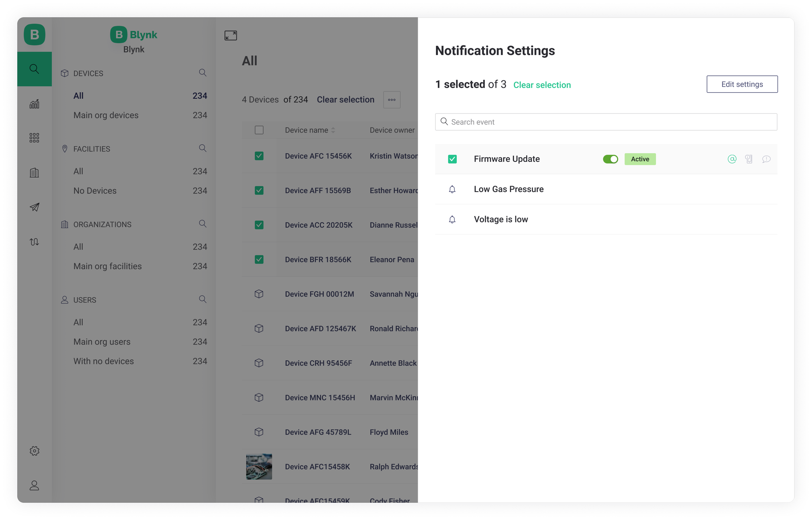This screenshot has width=812, height=520.
Task: Select Main org devices in sidebar
Action: [x=106, y=115]
